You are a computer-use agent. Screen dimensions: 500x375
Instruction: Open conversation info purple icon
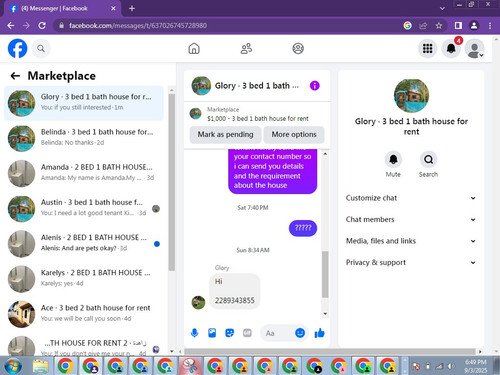(315, 86)
